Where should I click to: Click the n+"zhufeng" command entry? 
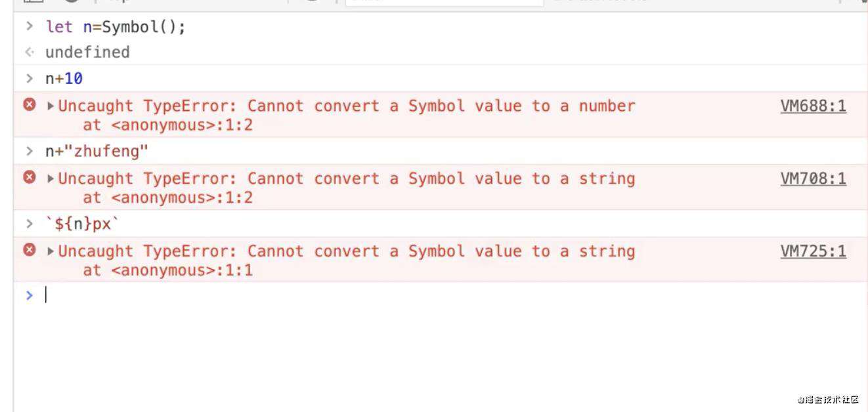pos(97,152)
